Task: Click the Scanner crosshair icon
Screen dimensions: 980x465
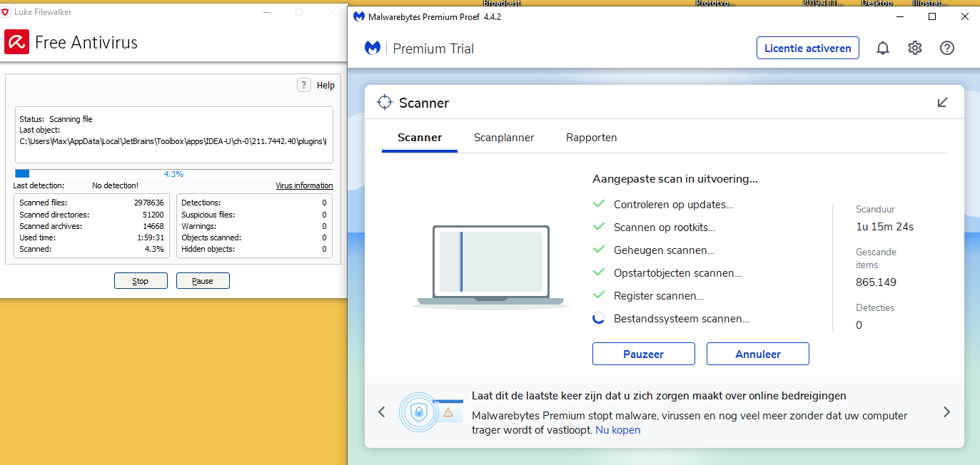Action: click(x=385, y=103)
